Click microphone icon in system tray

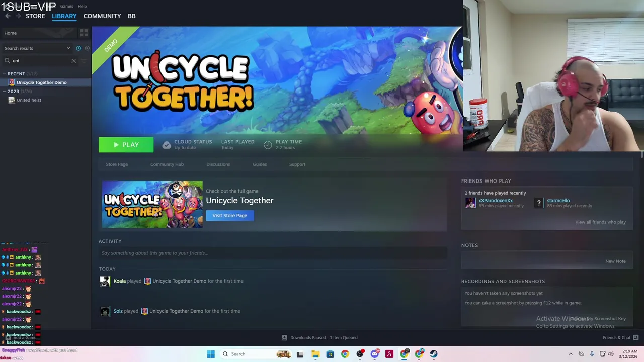592,354
